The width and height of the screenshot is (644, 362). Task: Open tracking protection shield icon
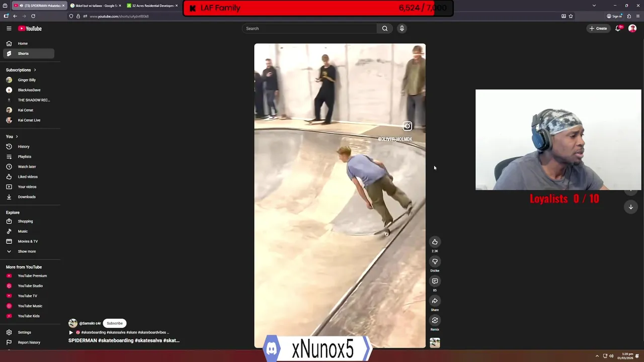(x=71, y=16)
